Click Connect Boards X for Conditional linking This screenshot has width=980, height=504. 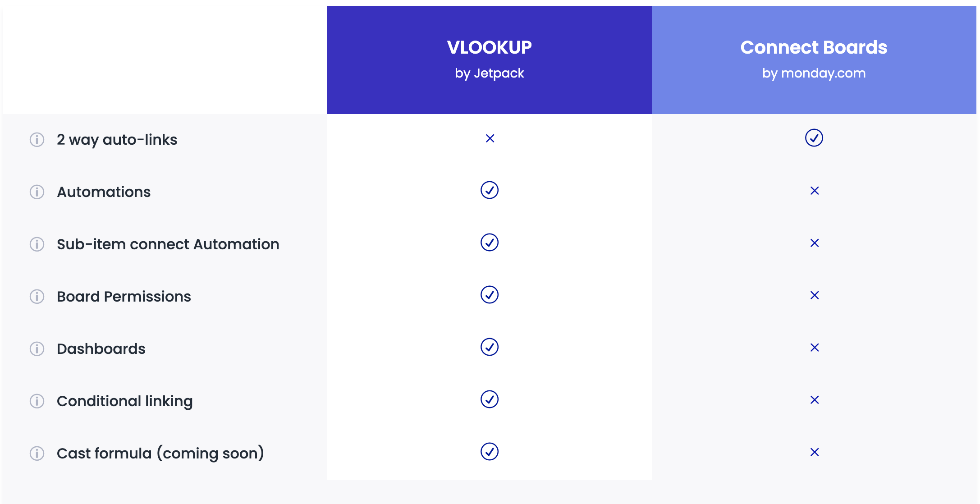pos(815,400)
